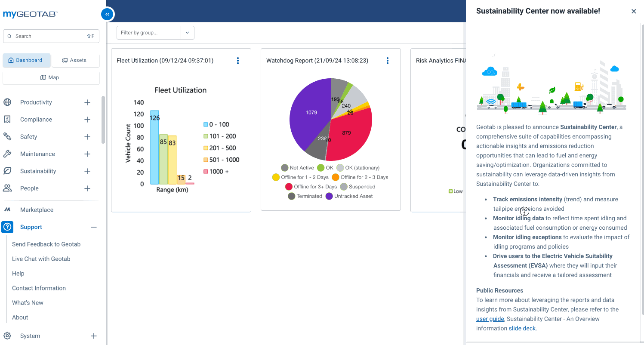Expand the System menu plus sign
Screen dimensions: 644x345
[93, 336]
